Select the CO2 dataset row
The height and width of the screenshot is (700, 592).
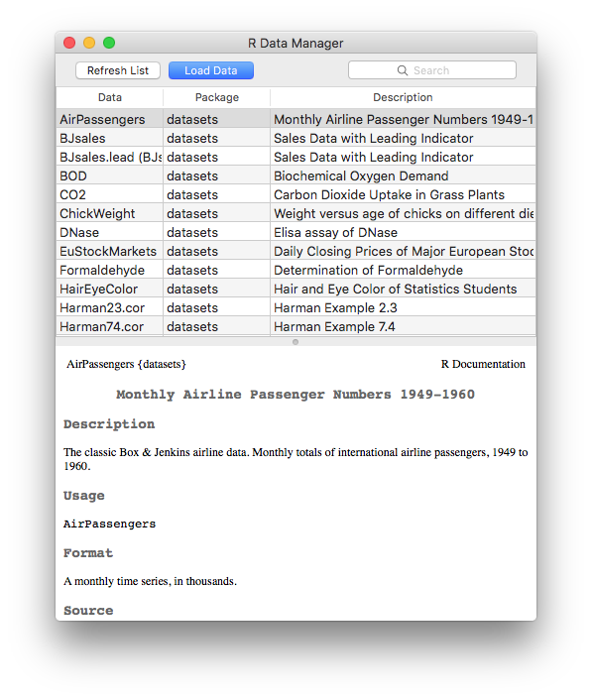(x=296, y=194)
